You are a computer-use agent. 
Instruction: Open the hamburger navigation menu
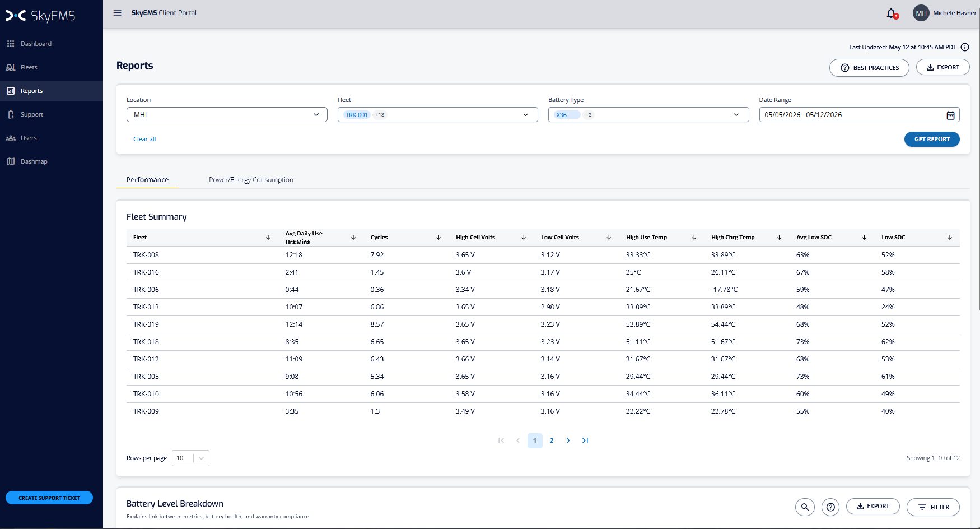point(118,13)
